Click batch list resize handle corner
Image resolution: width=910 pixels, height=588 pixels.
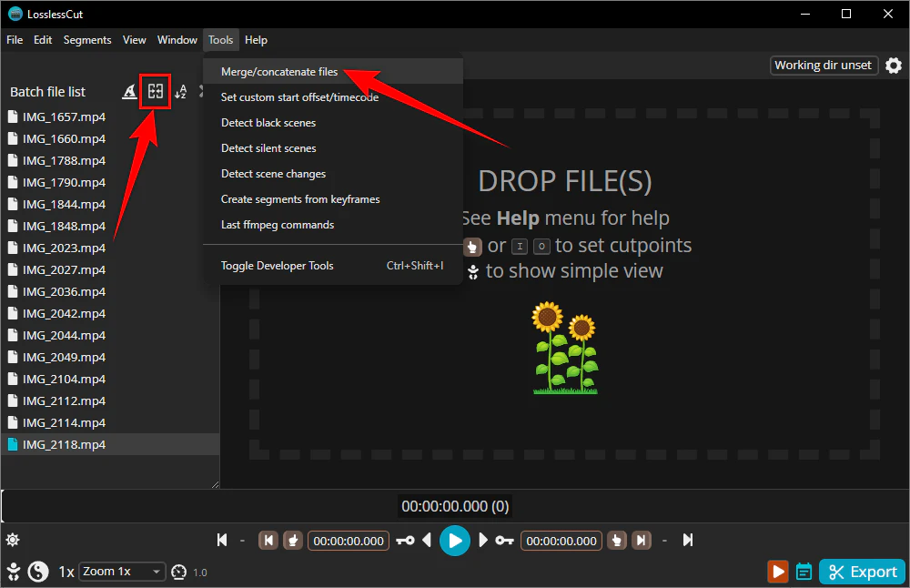(216, 484)
